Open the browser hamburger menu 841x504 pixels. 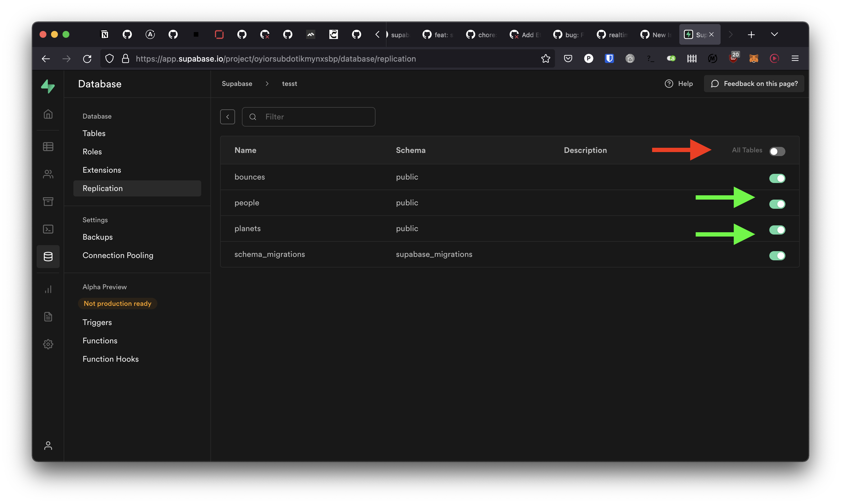click(x=795, y=59)
